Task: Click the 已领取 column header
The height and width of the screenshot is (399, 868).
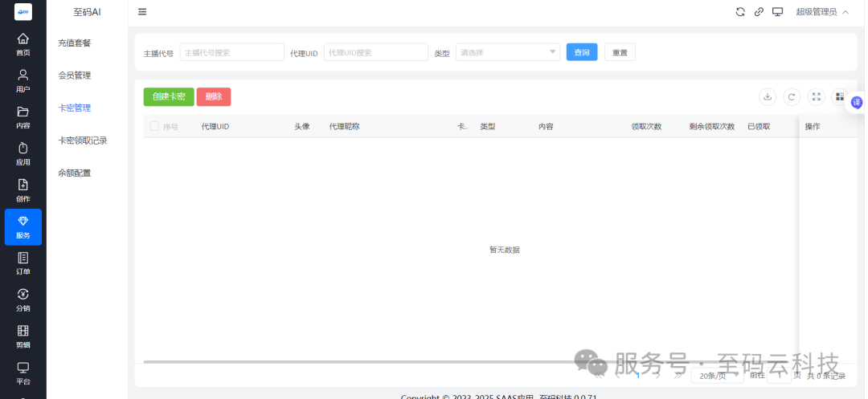Action: [x=759, y=127]
